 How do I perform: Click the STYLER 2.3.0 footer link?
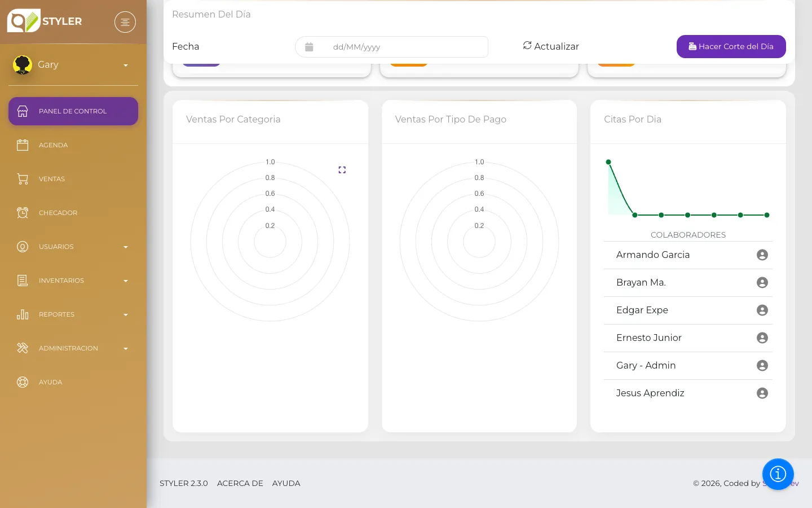coord(184,483)
